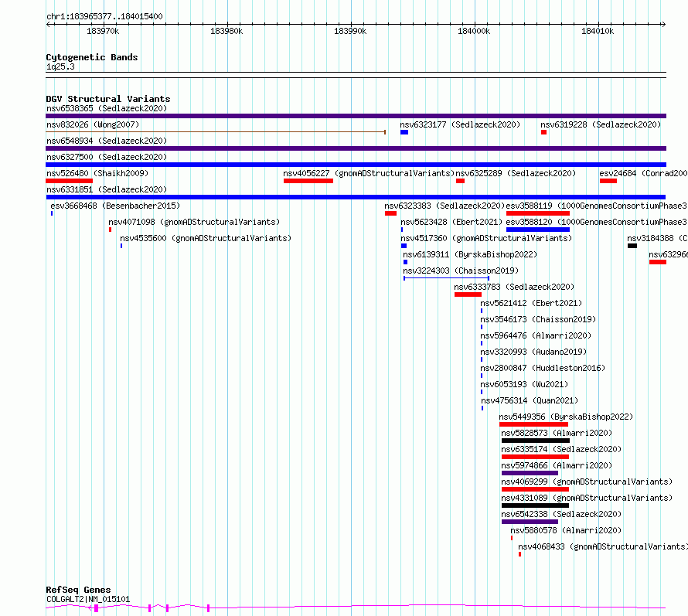The image size is (688, 616).
Task: Click nsv4071098 (gnomADStructuralVariants) label
Action: [194, 222]
